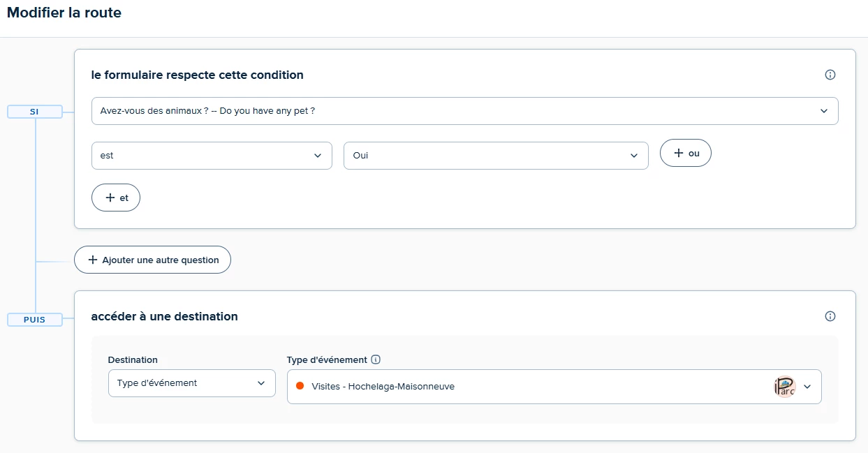Click info icon beside condition heading
868x453 pixels.
tap(830, 75)
